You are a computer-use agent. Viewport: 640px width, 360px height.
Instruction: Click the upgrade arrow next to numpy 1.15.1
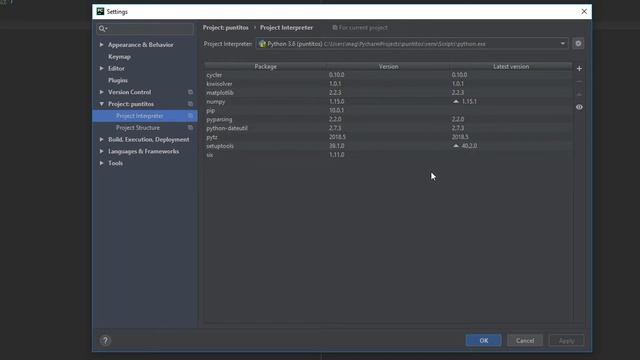pyautogui.click(x=456, y=101)
